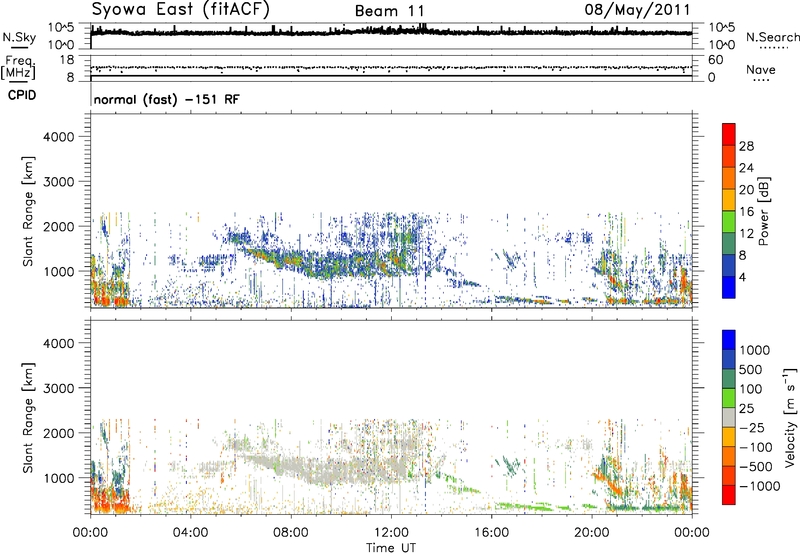Click the "18" frequency axis tick

pos(67,60)
